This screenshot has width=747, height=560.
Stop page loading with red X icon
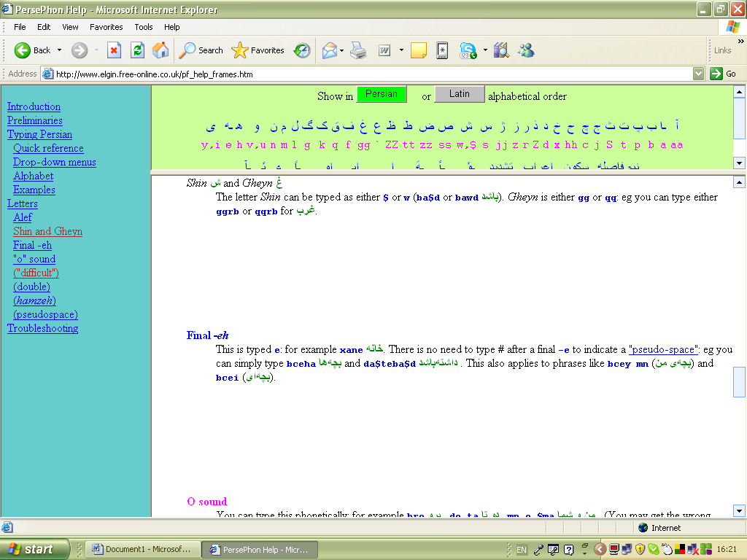[x=114, y=50]
